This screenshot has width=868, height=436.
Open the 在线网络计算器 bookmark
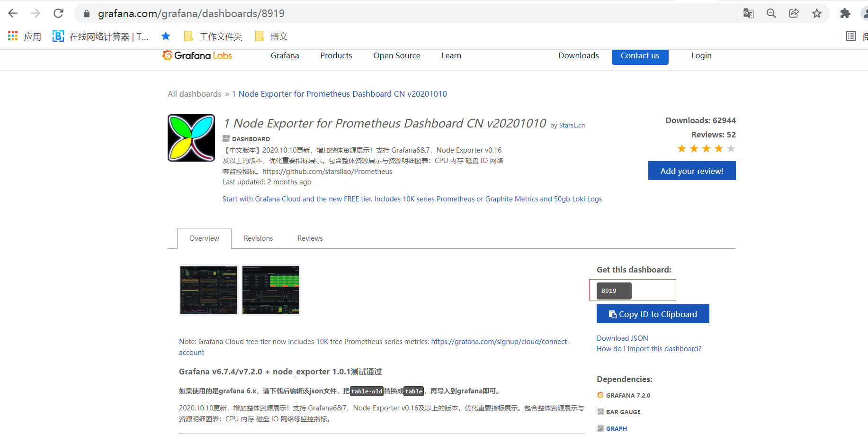pyautogui.click(x=100, y=36)
